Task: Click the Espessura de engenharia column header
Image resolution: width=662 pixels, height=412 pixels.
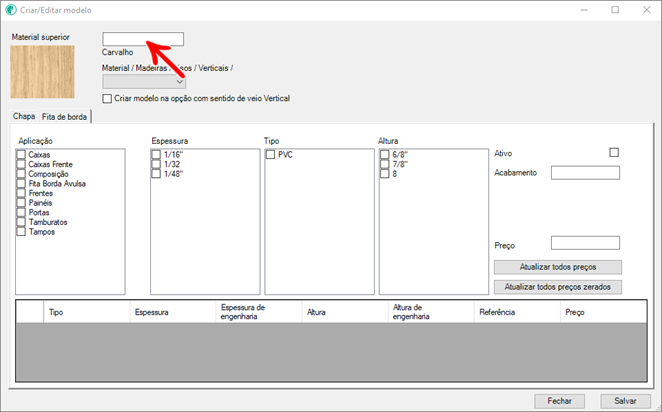Action: [x=259, y=312]
